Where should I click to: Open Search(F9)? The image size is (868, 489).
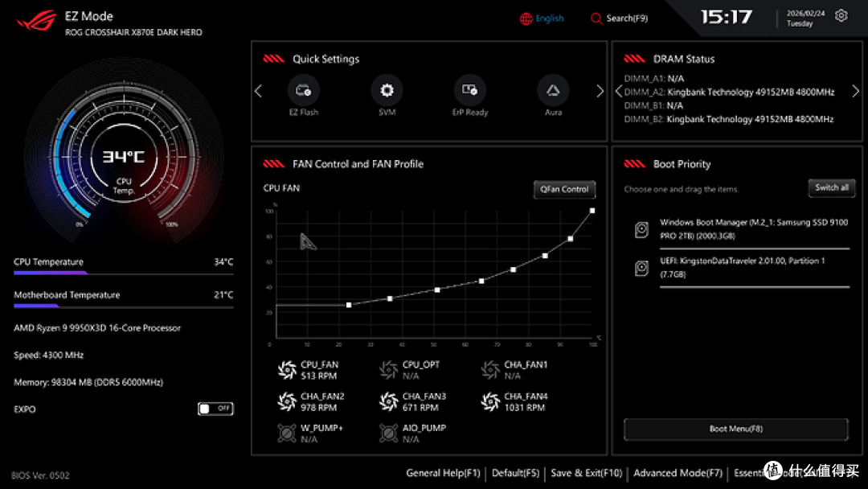coord(619,18)
